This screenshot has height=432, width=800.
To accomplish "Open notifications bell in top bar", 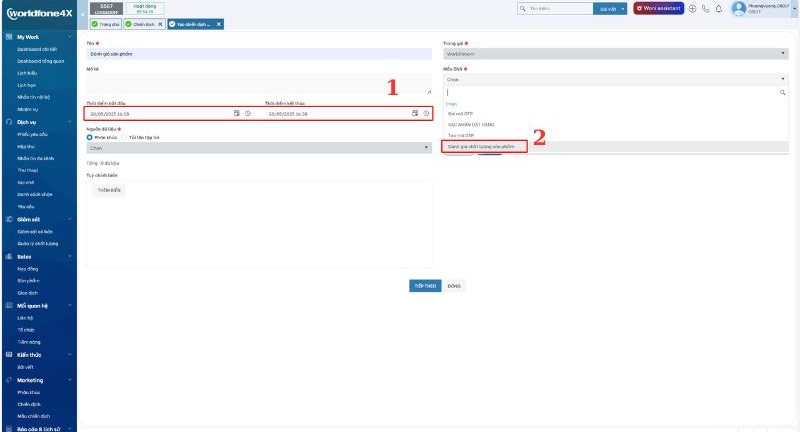I will coord(719,8).
